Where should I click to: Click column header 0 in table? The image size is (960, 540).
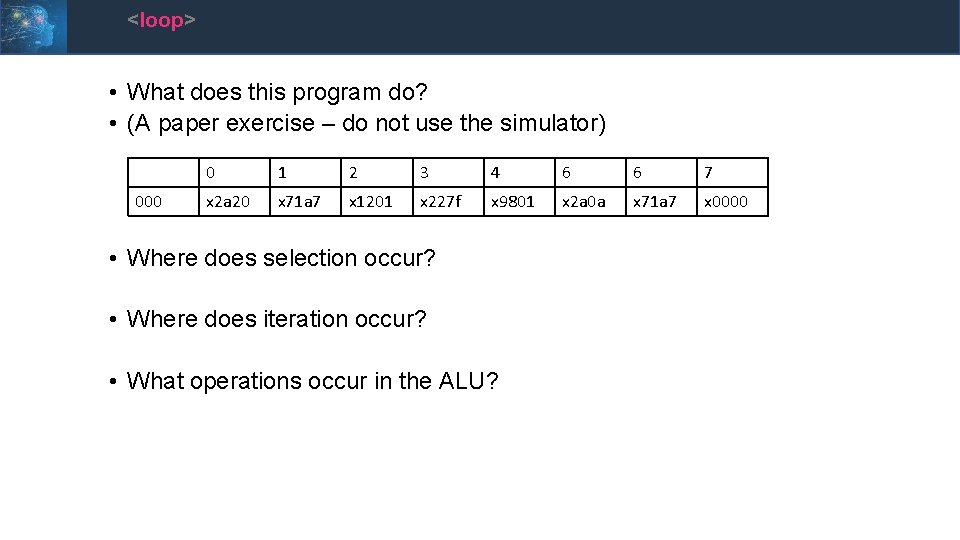233,173
